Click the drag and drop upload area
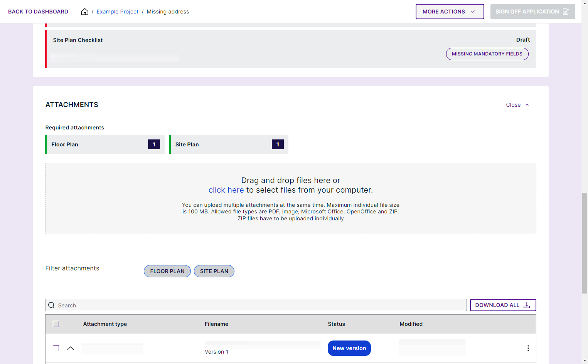Viewport: 588px width, 364px height. (x=291, y=198)
